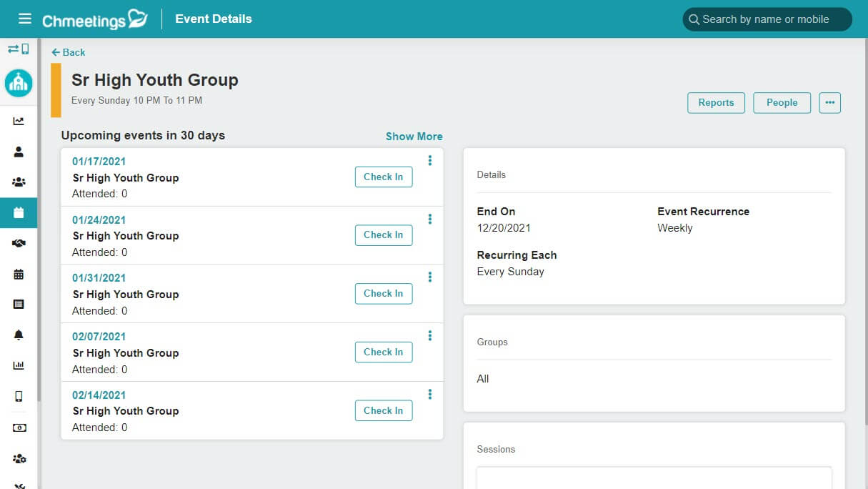Go Back using the Back link
868x489 pixels.
[x=68, y=52]
